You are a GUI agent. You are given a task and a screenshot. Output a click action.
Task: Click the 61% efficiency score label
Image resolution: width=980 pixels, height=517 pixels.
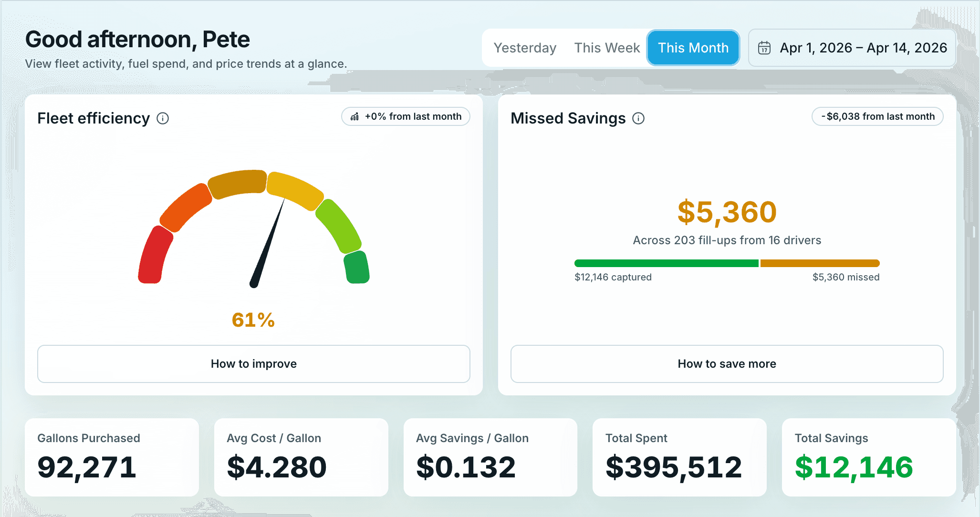click(253, 320)
